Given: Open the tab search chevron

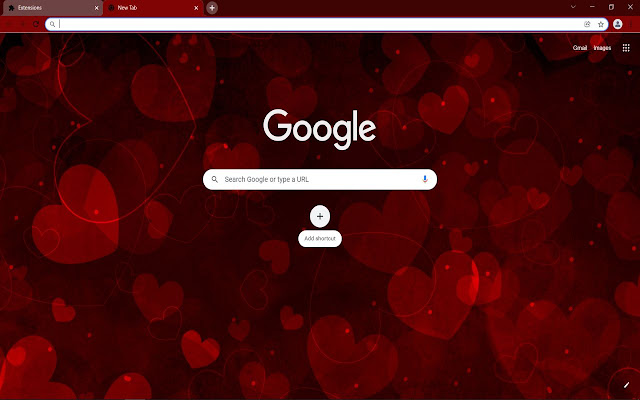Looking at the screenshot, I should point(573,7).
